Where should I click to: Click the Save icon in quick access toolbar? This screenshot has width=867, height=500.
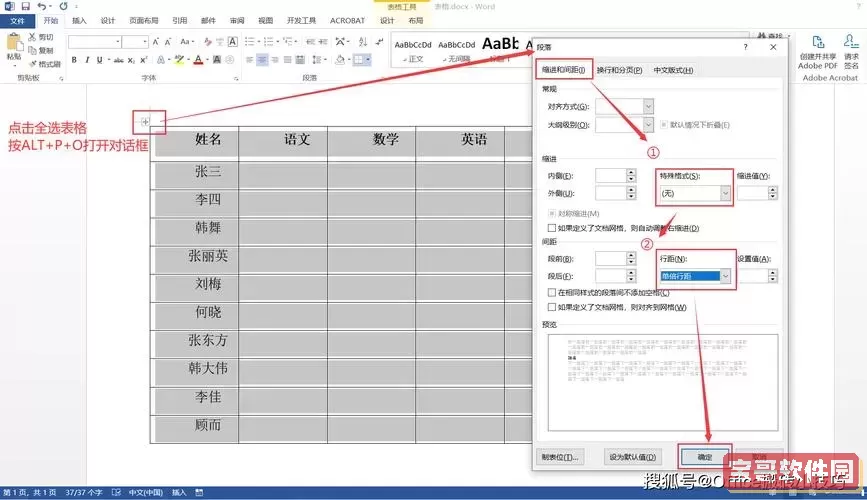25,6
